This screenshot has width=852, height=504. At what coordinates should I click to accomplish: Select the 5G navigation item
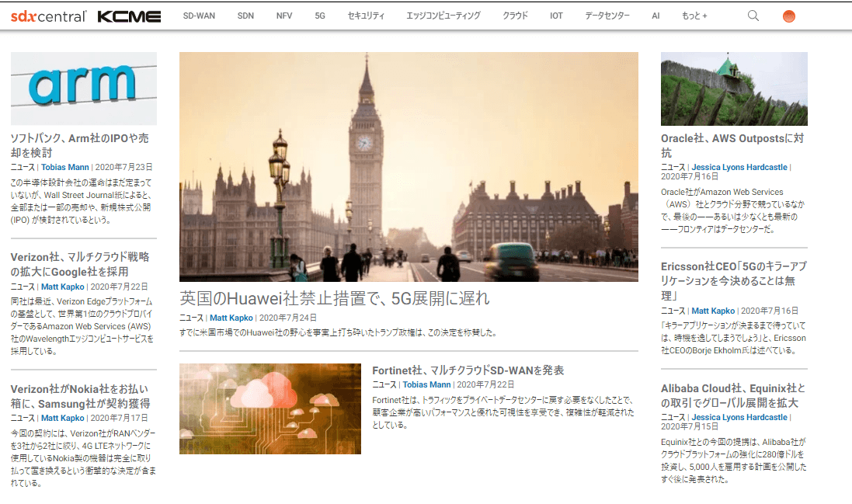coord(320,16)
